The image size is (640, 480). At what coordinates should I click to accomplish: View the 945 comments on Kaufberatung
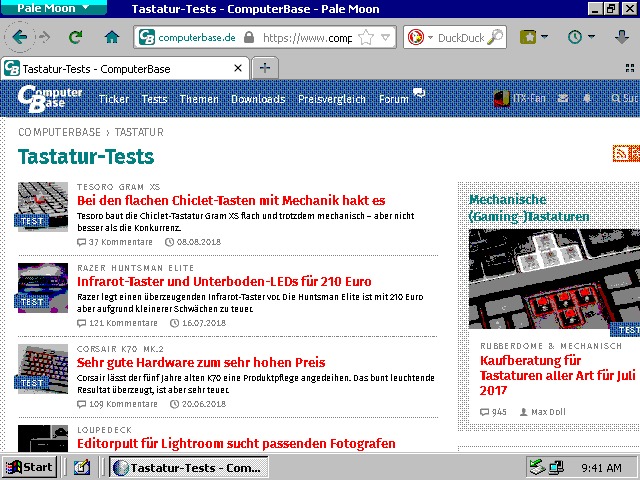(493, 412)
